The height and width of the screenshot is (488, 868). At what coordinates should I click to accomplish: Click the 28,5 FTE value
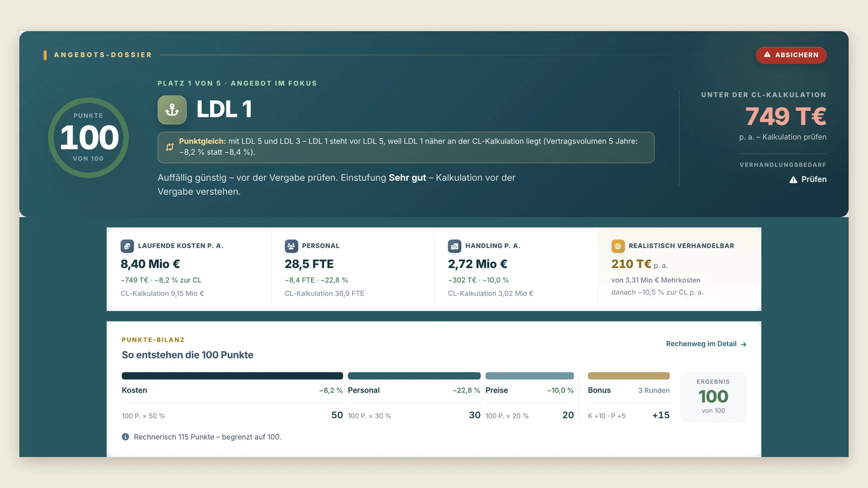[x=309, y=264]
